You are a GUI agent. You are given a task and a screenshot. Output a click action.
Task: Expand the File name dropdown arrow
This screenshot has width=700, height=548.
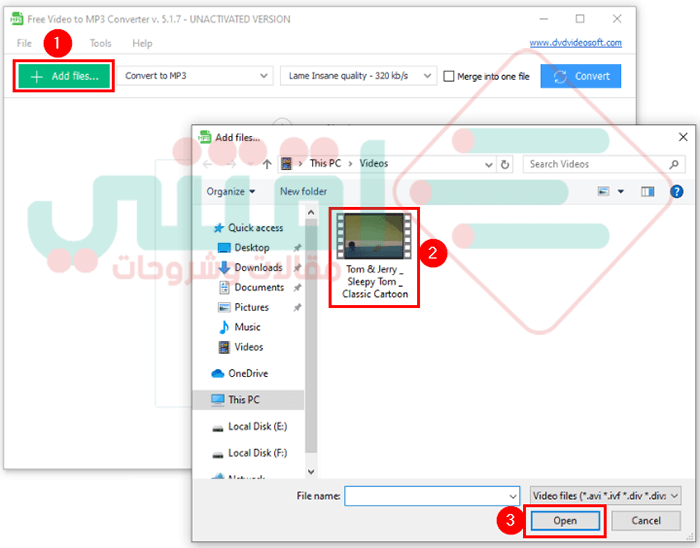pyautogui.click(x=512, y=496)
